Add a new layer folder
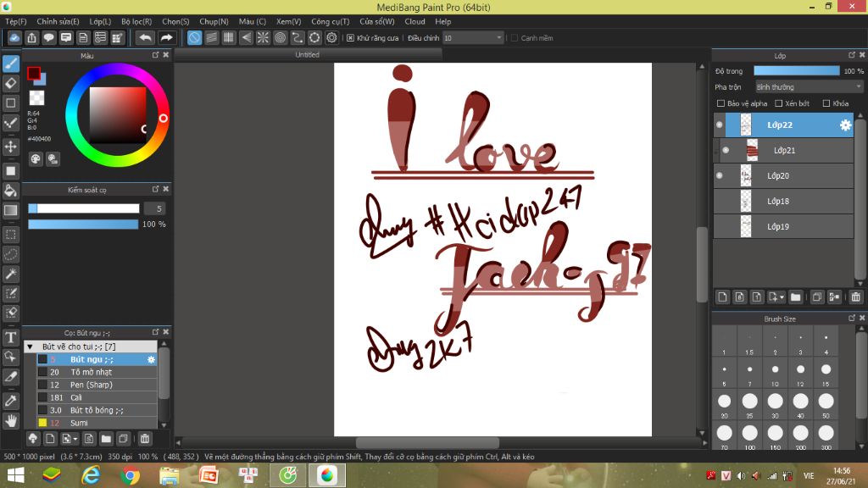The height and width of the screenshot is (488, 868). 795,297
